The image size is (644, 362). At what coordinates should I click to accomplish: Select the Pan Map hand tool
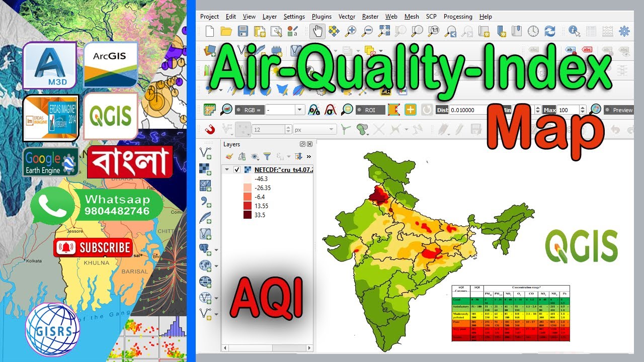(317, 31)
